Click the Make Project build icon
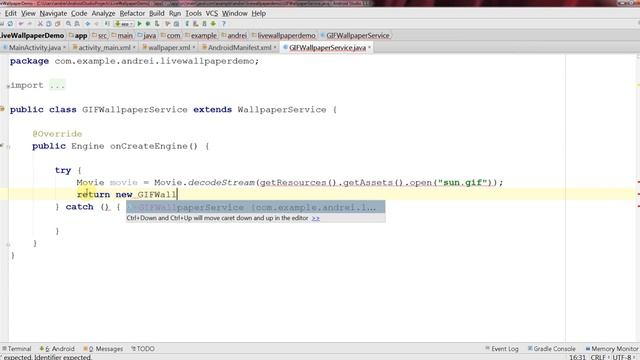Screen dimensions: 640x360 107,24
